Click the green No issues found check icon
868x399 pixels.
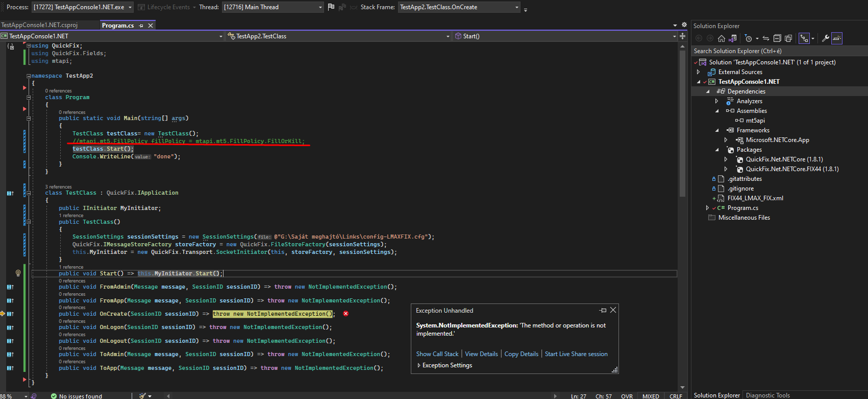click(x=54, y=396)
